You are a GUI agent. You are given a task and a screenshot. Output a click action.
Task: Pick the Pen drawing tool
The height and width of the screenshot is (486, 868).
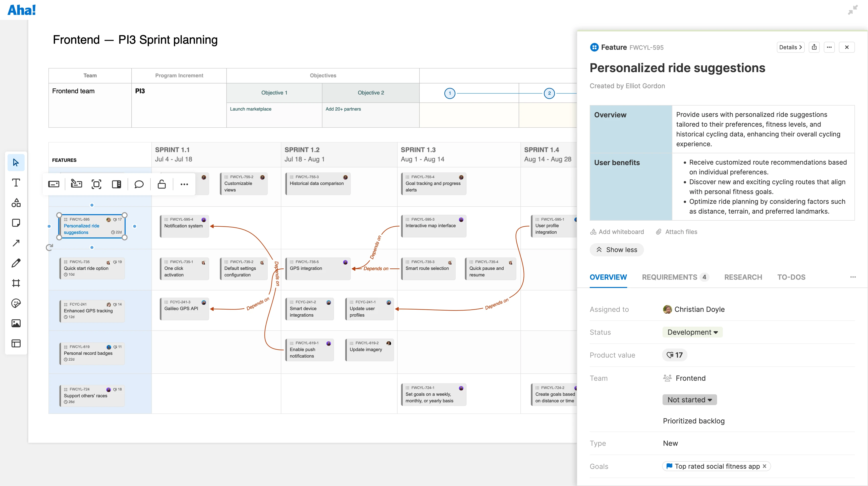click(x=16, y=263)
